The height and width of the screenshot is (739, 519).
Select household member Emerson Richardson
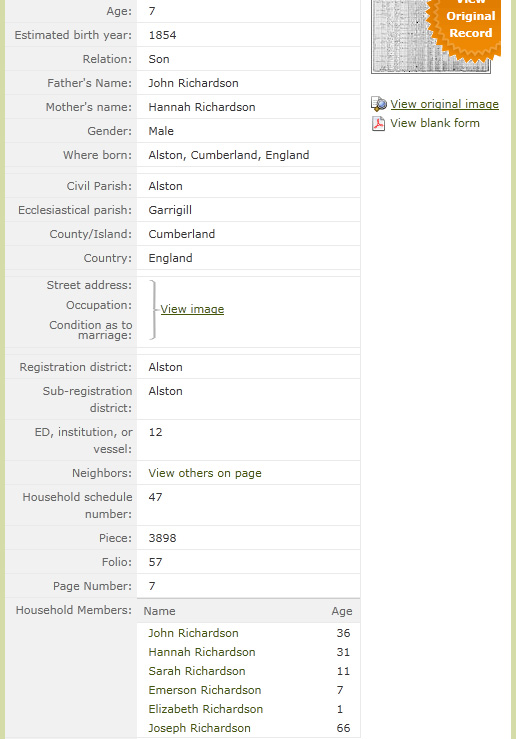pyautogui.click(x=205, y=690)
